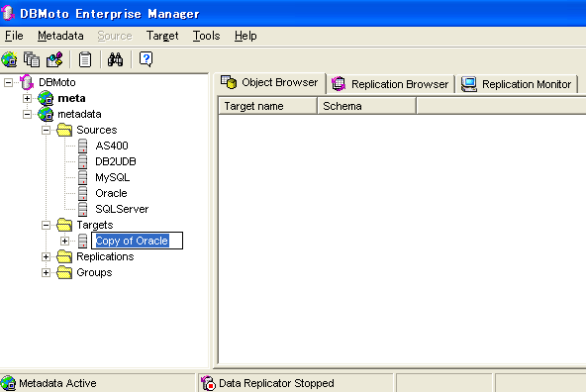Select the Sources folder label
Image resolution: width=586 pixels, height=392 pixels.
pyautogui.click(x=97, y=130)
